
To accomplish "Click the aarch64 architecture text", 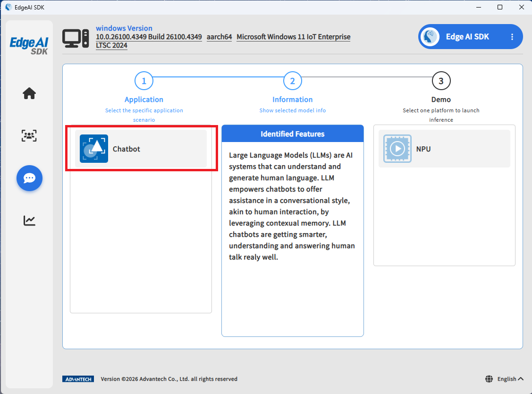I will pos(219,37).
